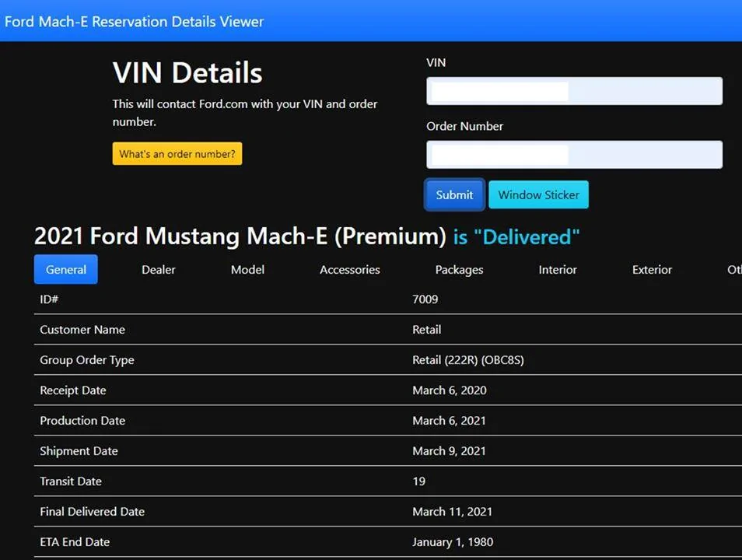
Task: Switch to the Dealer tab
Action: coord(159,269)
